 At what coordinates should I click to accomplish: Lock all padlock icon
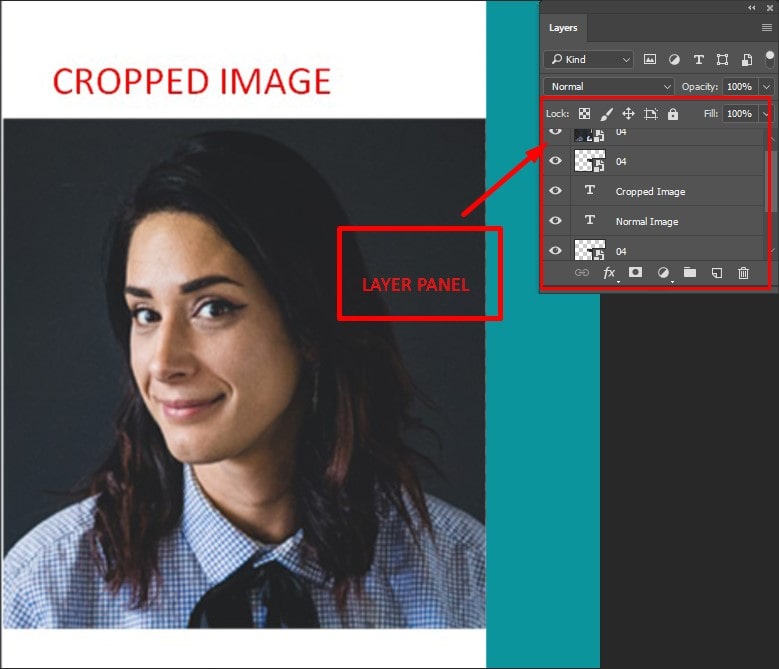[673, 114]
